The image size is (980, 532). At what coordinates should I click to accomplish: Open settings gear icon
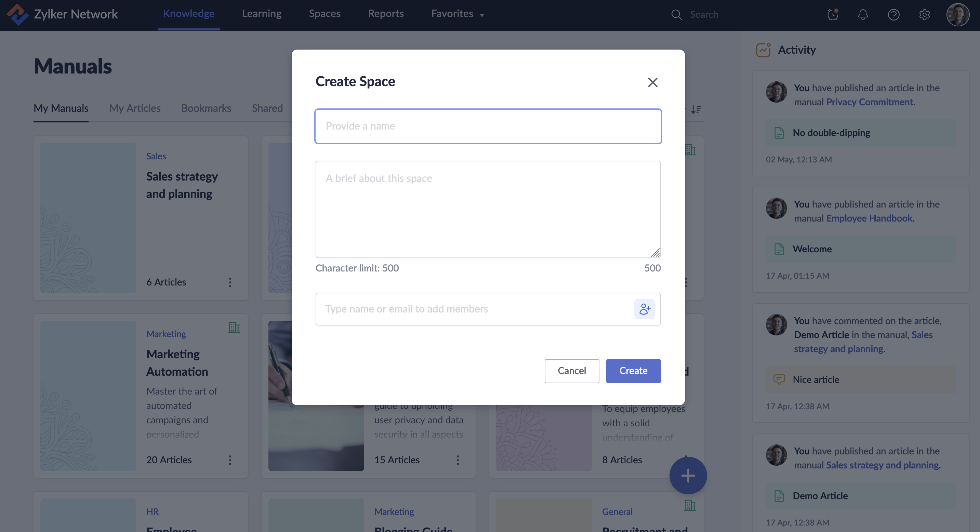tap(925, 14)
